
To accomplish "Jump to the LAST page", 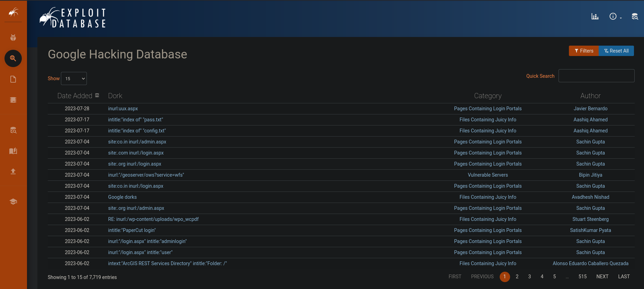I will coord(624,277).
